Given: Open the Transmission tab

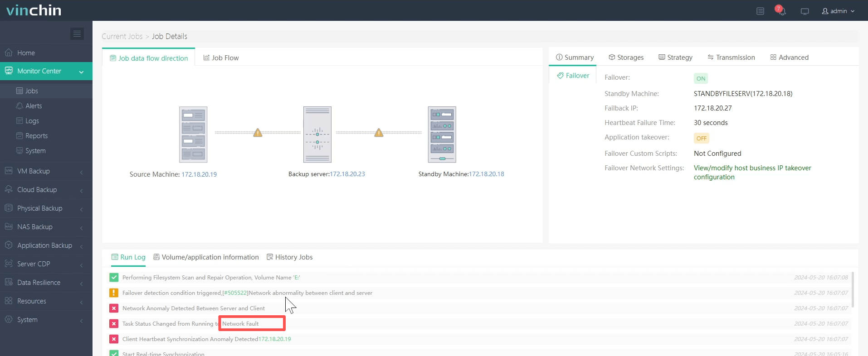Looking at the screenshot, I should point(731,58).
